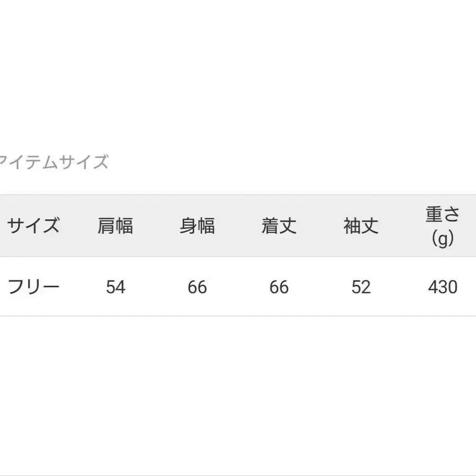
Task: Select the 身幅 column header
Action: 197,226
